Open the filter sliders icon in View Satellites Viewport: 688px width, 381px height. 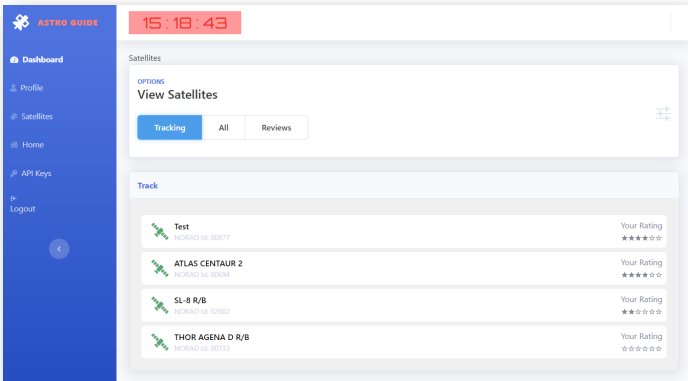tap(663, 114)
